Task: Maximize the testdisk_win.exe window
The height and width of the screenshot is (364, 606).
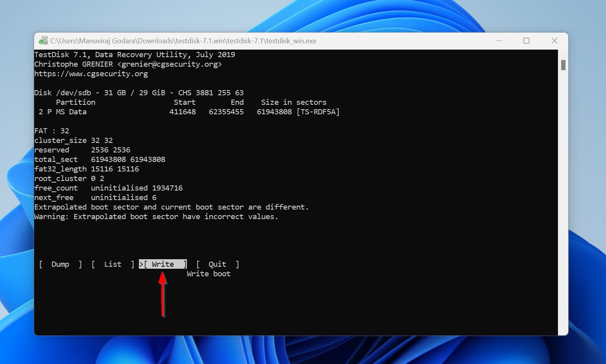Action: pyautogui.click(x=527, y=41)
